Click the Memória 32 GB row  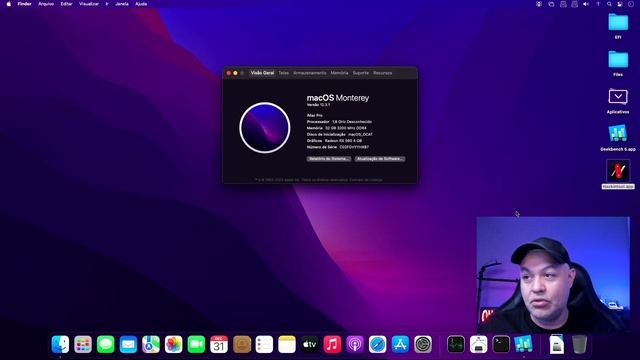pyautogui.click(x=337, y=128)
